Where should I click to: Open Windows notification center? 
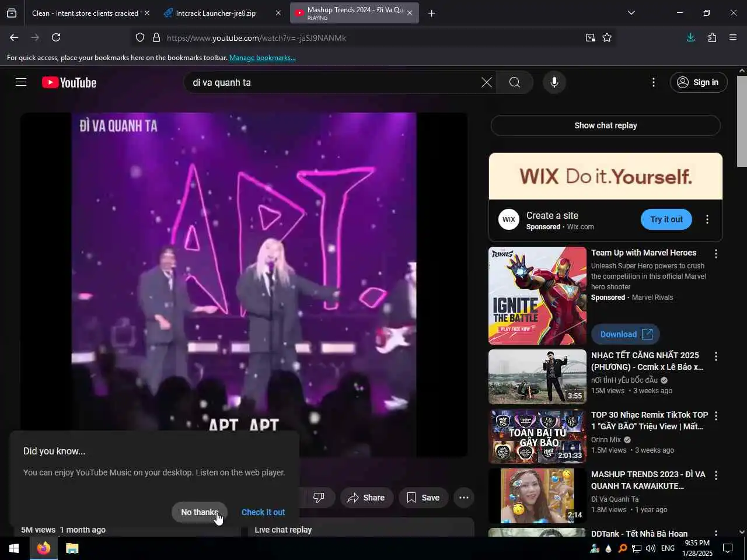tap(728, 548)
